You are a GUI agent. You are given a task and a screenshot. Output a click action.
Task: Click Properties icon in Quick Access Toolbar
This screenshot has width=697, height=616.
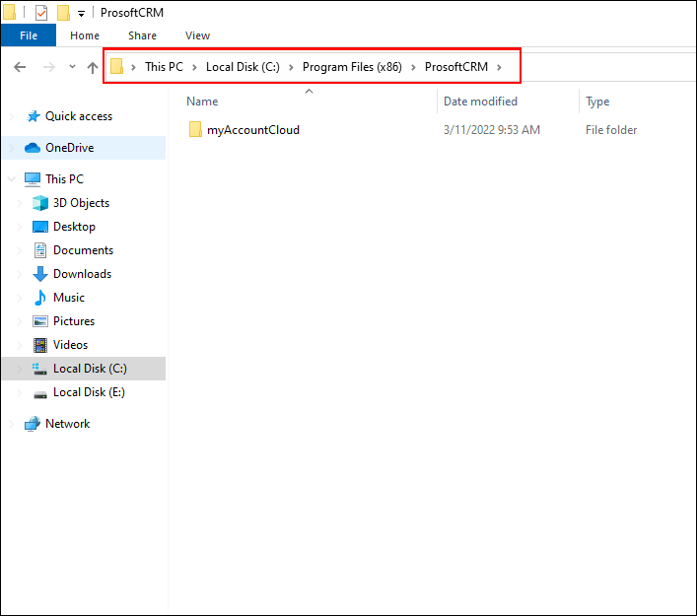pyautogui.click(x=41, y=13)
